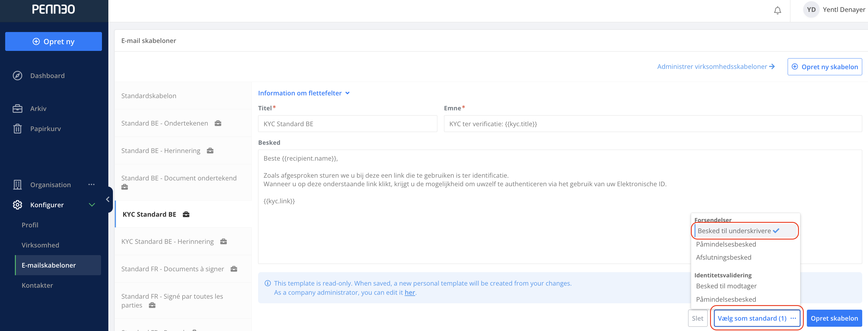This screenshot has width=868, height=331.
Task: Click briefcase icon under Standard BE - Document ondertekend
Action: (x=125, y=187)
